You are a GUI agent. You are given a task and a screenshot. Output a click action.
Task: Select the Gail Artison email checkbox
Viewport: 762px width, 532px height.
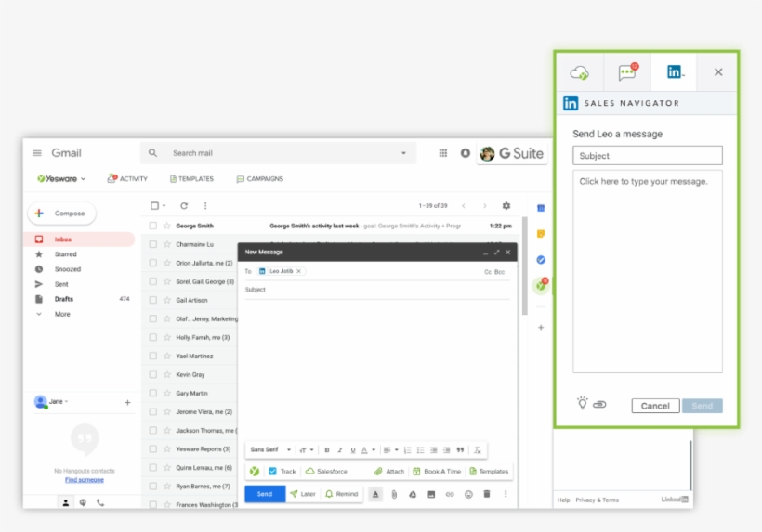click(153, 300)
